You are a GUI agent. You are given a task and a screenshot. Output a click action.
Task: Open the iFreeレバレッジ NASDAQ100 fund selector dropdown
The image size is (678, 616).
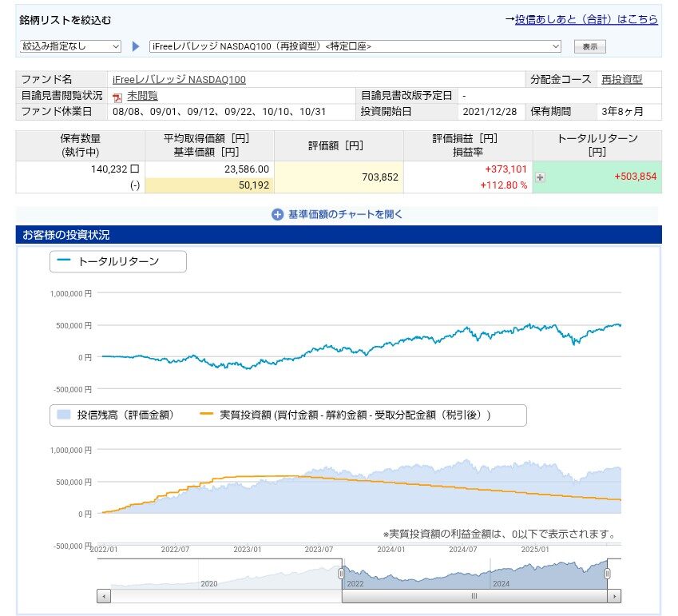[355, 46]
